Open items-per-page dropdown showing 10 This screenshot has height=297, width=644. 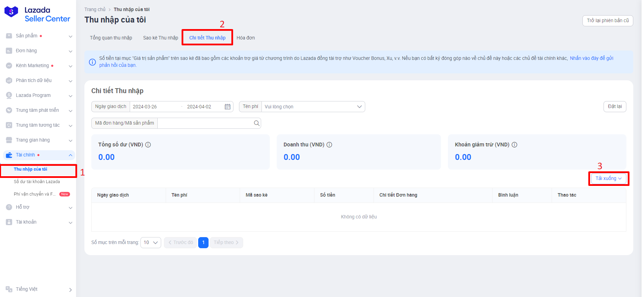click(151, 242)
